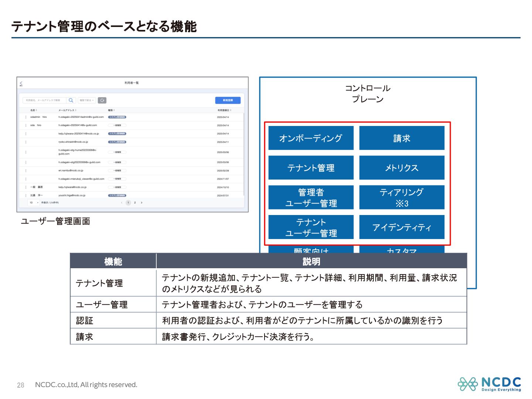Image resolution: width=532 pixels, height=399 pixels.
Task: Open row menu for 一般 藤原
Action: [x=26, y=187]
